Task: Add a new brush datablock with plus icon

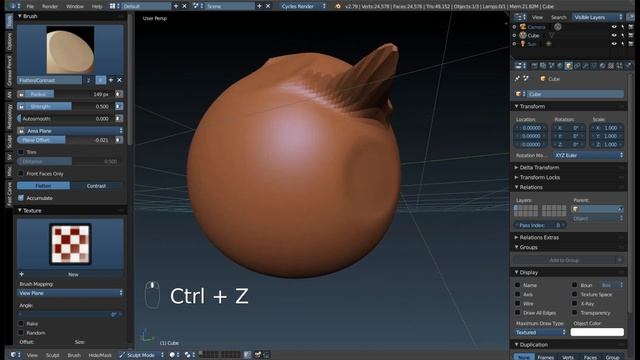Action: (111, 80)
